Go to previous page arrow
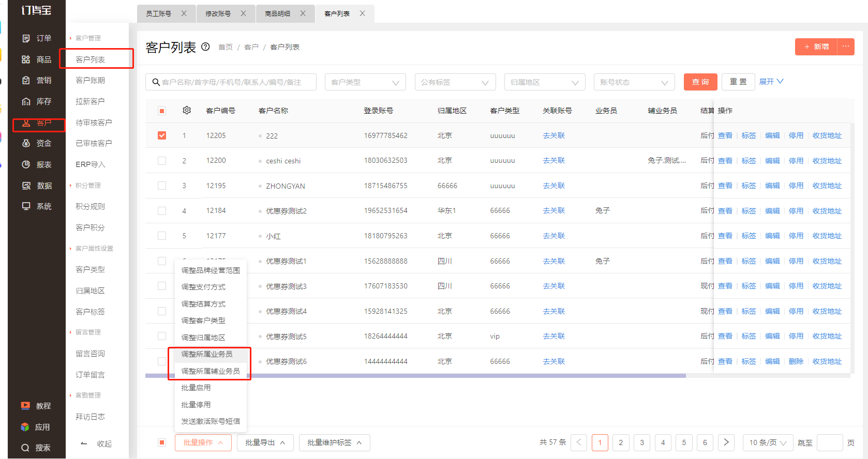The width and height of the screenshot is (868, 459). tap(579, 442)
